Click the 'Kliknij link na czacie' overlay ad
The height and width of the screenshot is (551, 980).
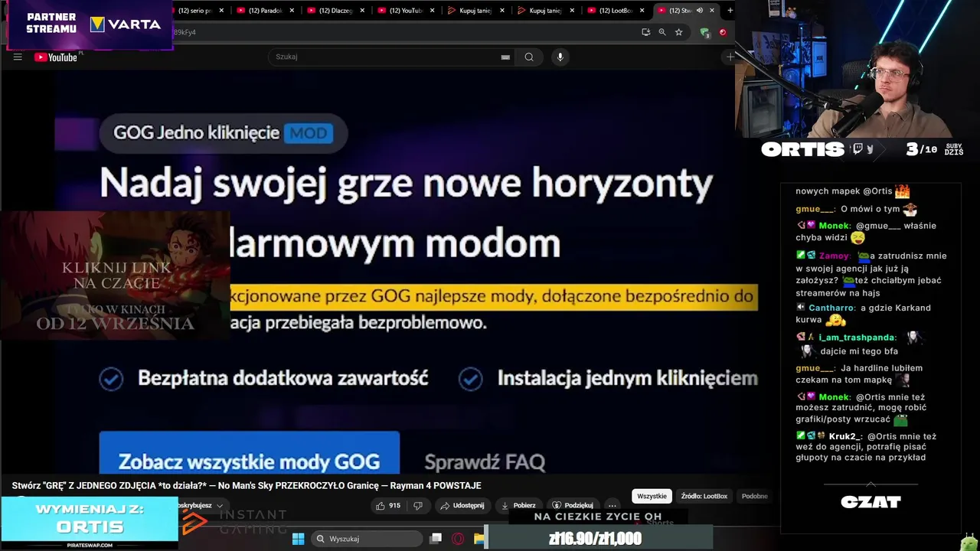[x=115, y=275]
